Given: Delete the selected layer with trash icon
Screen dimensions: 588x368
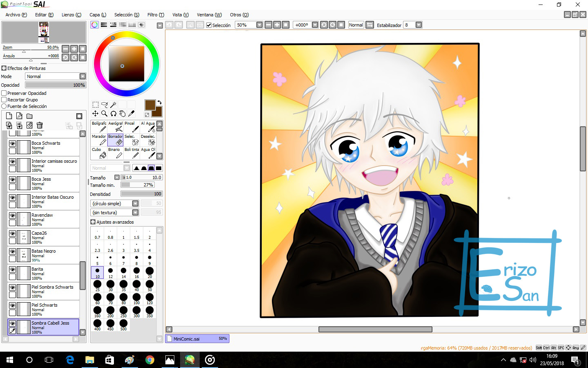Looking at the screenshot, I should tap(40, 125).
